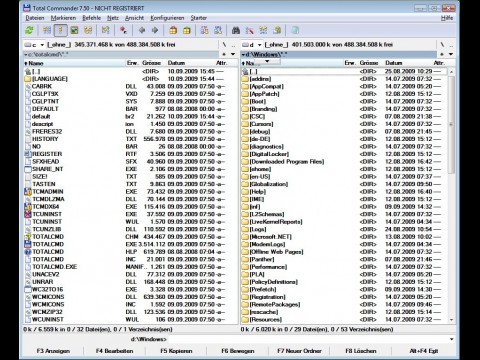Open the multi-rename tool toolbar icon

click(249, 30)
